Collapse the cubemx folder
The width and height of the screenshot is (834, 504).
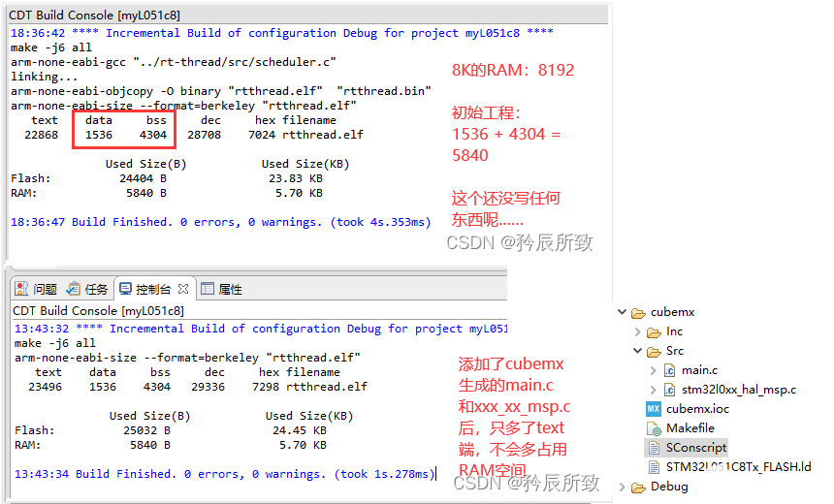coord(622,312)
